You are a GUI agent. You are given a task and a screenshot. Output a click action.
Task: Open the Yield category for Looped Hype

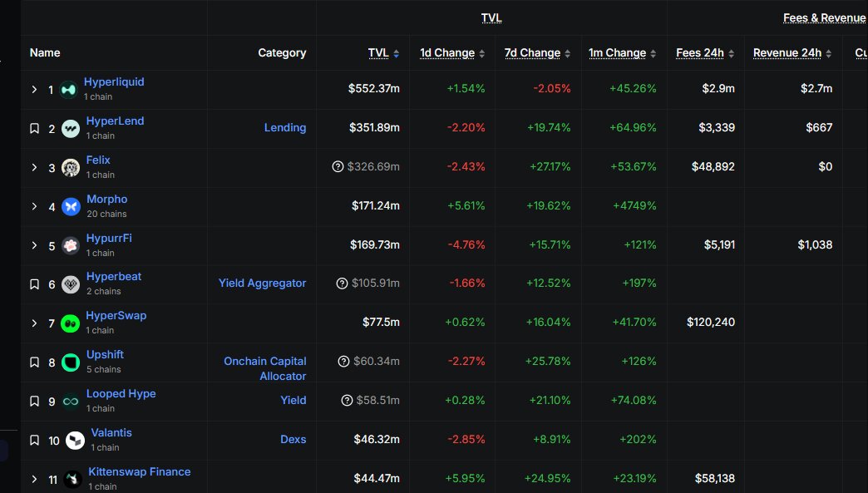(293, 400)
